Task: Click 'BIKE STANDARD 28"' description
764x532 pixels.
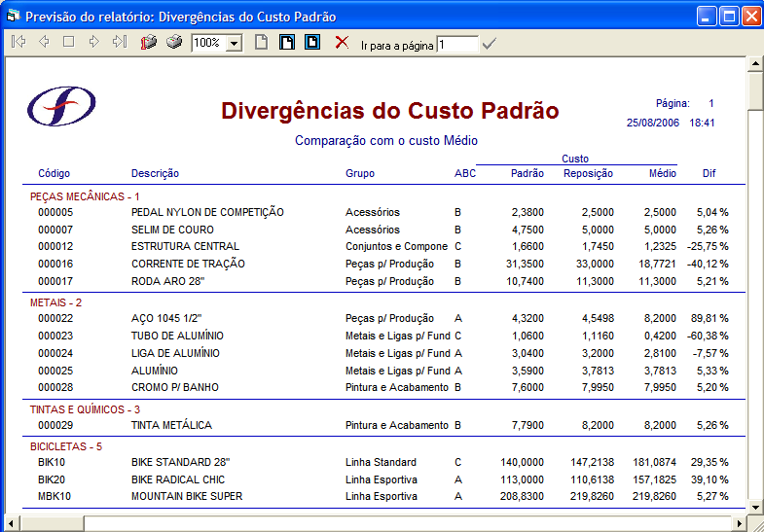Action: tap(180, 462)
